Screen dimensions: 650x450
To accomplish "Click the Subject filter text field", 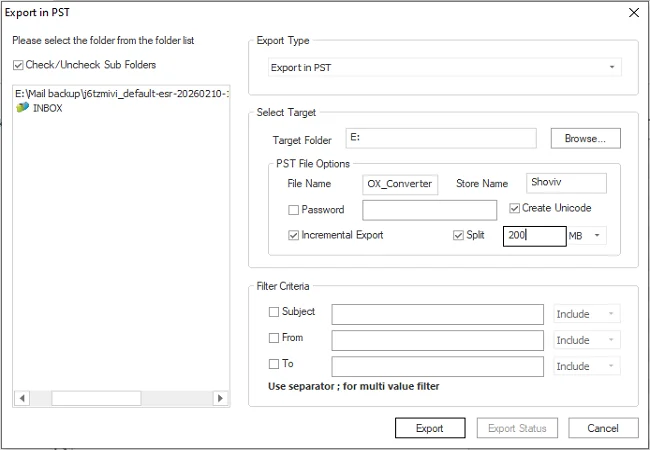I will point(437,315).
